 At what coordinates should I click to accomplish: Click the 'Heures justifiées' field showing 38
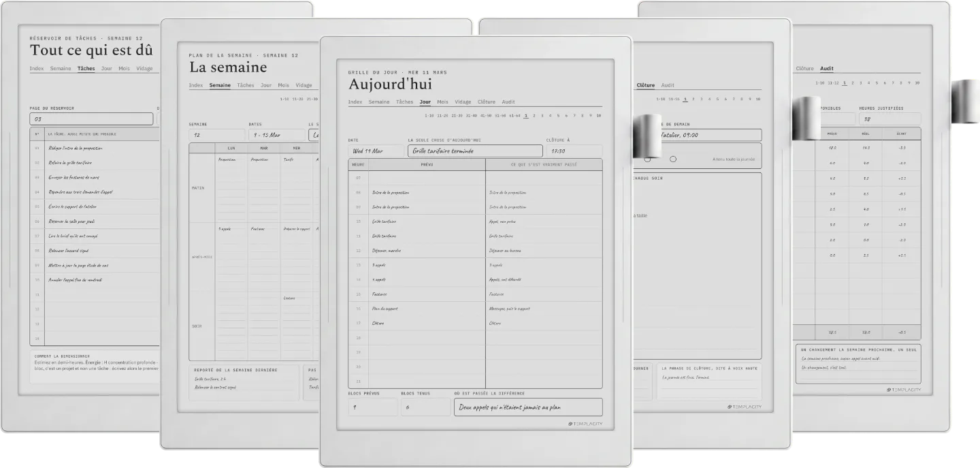point(890,119)
